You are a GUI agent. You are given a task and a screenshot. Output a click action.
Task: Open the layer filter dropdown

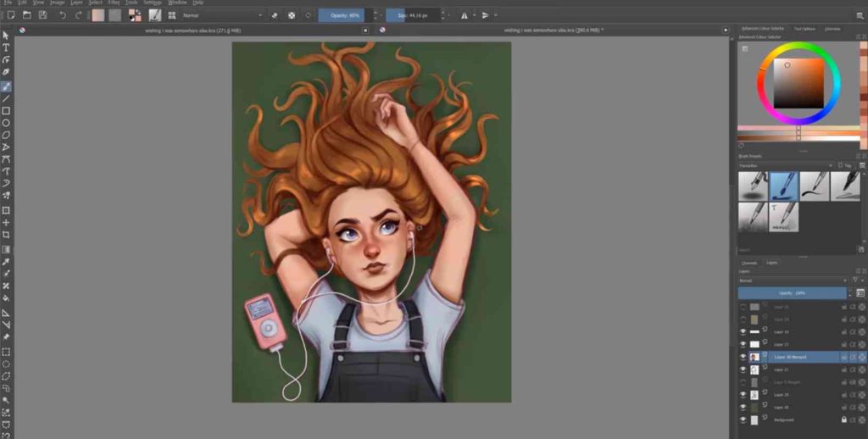point(858,281)
